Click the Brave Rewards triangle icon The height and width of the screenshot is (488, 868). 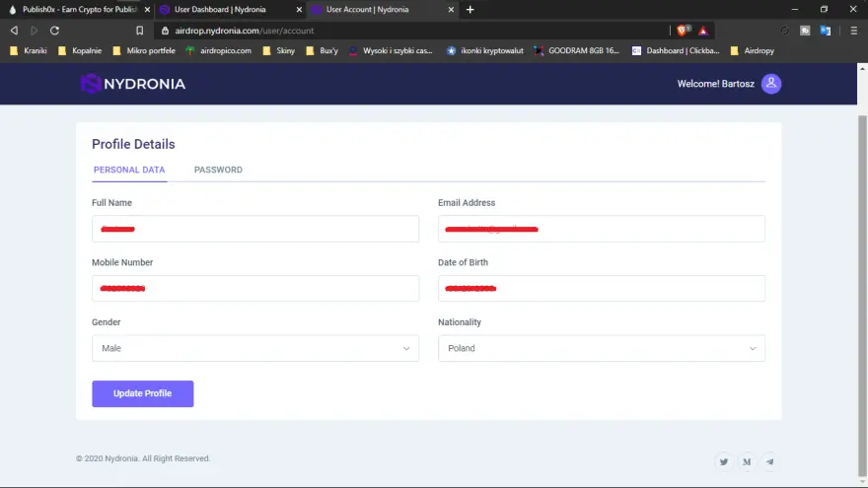click(703, 31)
